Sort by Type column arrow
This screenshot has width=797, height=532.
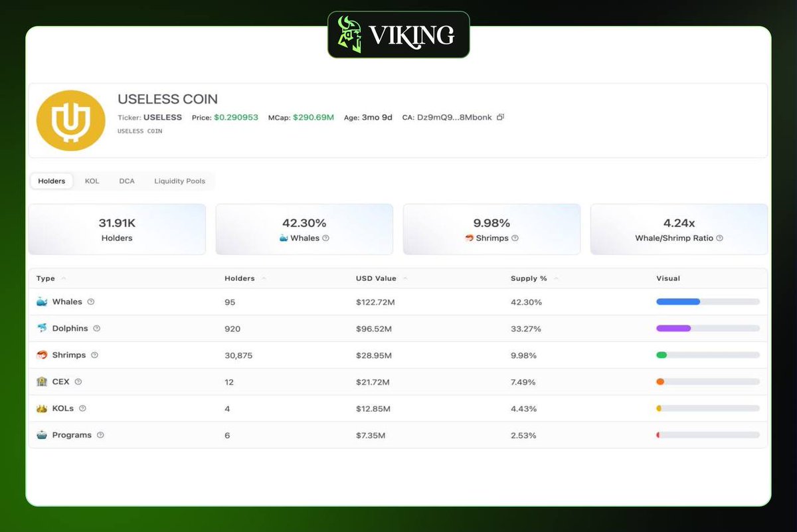pos(64,278)
